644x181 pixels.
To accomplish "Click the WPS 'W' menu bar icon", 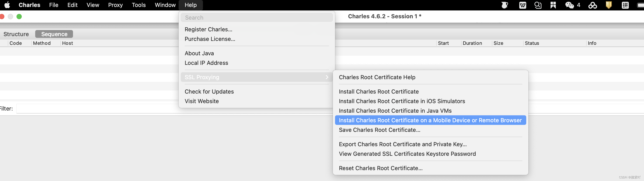I will (523, 5).
